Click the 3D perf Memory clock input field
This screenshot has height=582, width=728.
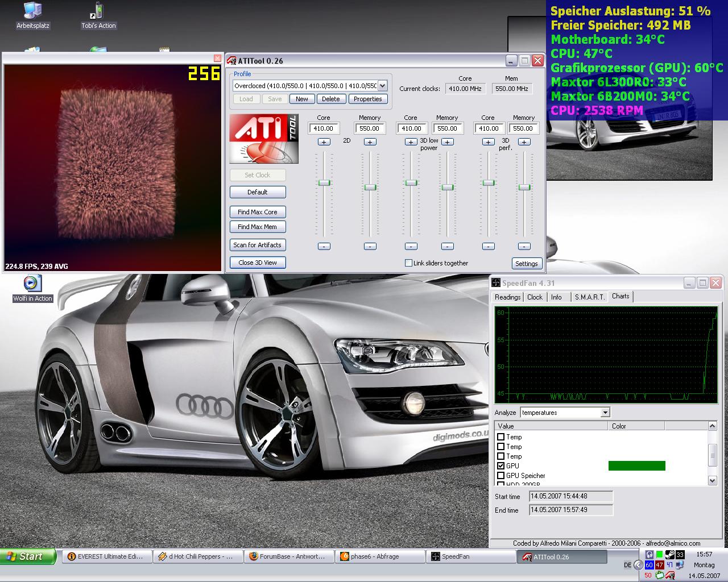523,128
